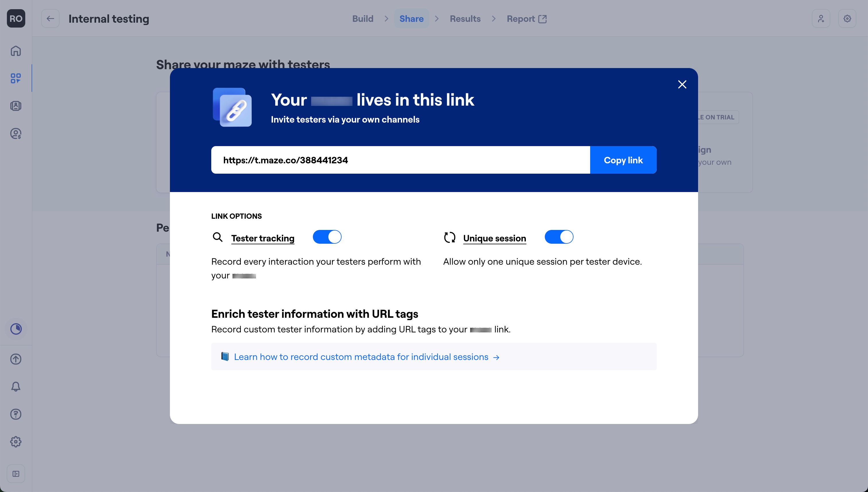The image size is (868, 492).
Task: Open Learn how to record custom metadata link
Action: [367, 357]
